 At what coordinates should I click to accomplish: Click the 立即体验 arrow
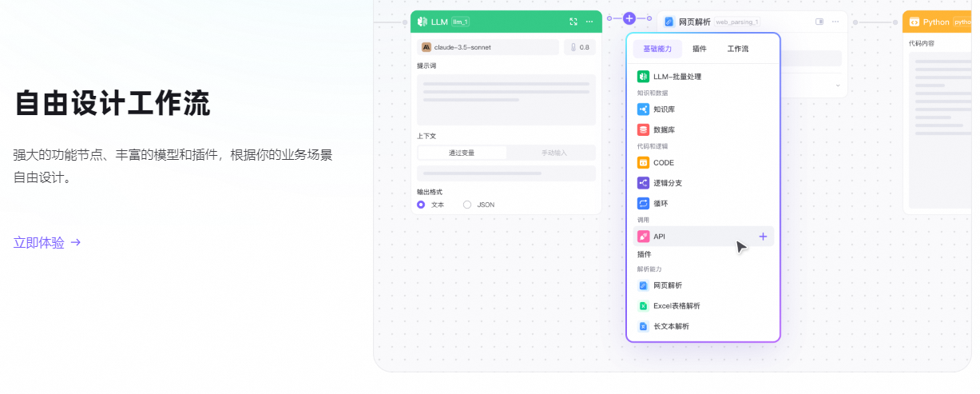76,242
